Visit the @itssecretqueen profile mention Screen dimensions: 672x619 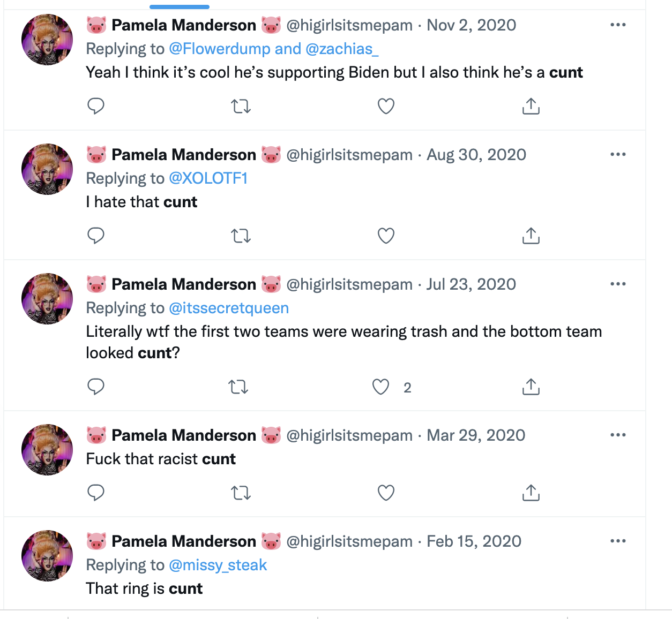click(229, 308)
